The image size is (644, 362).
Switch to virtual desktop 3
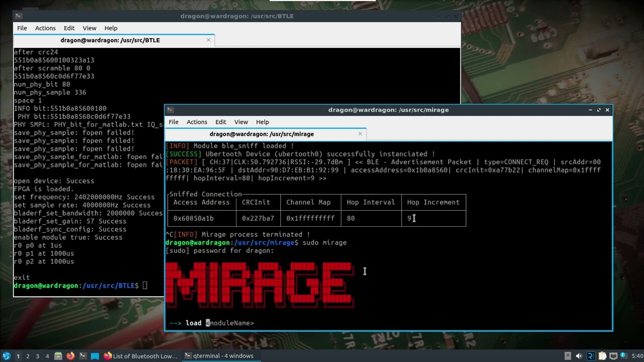38,356
